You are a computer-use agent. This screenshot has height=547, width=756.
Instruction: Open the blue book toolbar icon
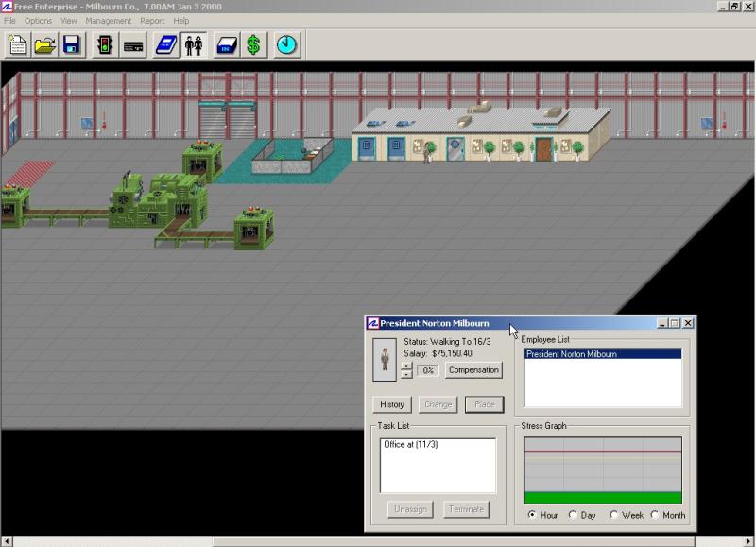pos(166,44)
